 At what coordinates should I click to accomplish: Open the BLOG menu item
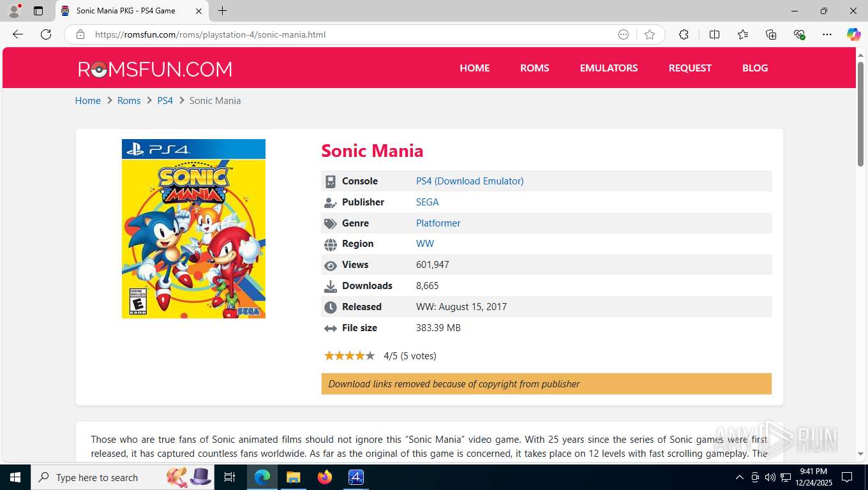[755, 68]
